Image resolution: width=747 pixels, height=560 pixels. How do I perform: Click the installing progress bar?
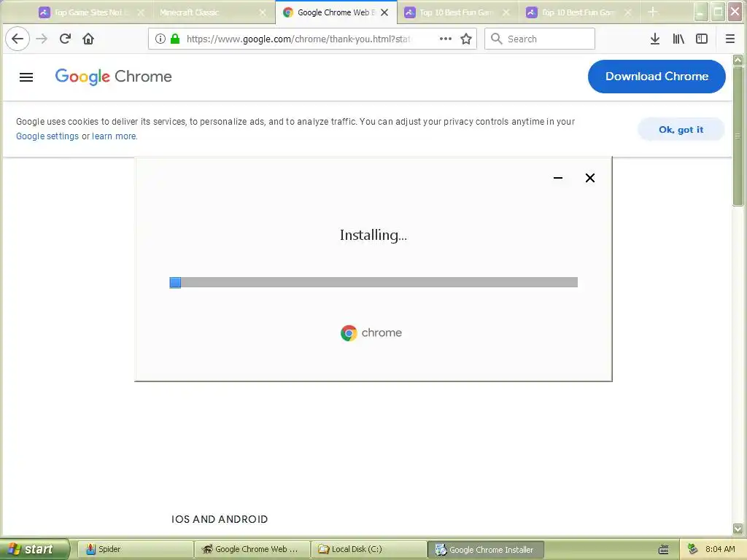pos(373,282)
